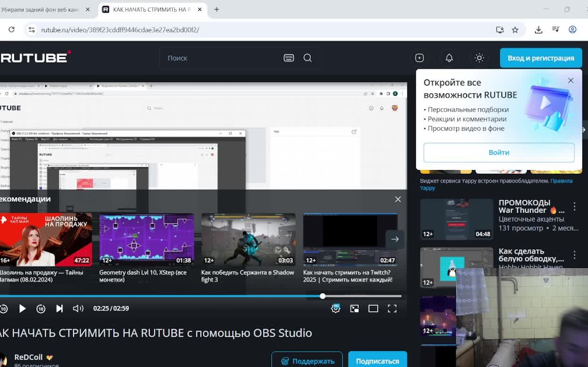The height and width of the screenshot is (367, 588).
Task: Open a new browser tab
Action: pyautogui.click(x=217, y=9)
